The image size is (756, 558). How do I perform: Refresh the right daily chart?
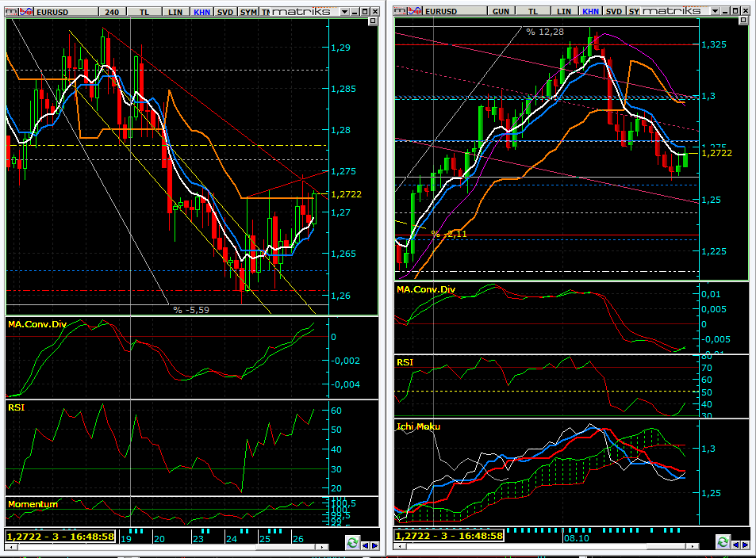(x=722, y=542)
